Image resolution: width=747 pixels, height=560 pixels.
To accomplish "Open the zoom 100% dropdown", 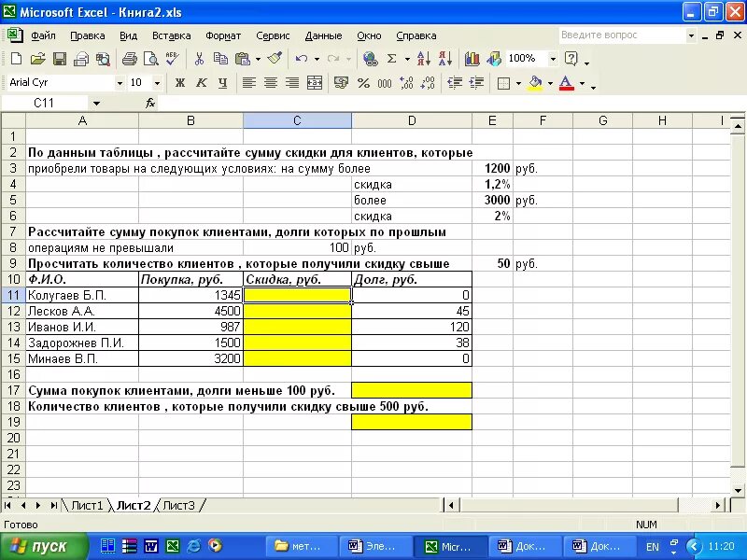I will click(x=553, y=59).
